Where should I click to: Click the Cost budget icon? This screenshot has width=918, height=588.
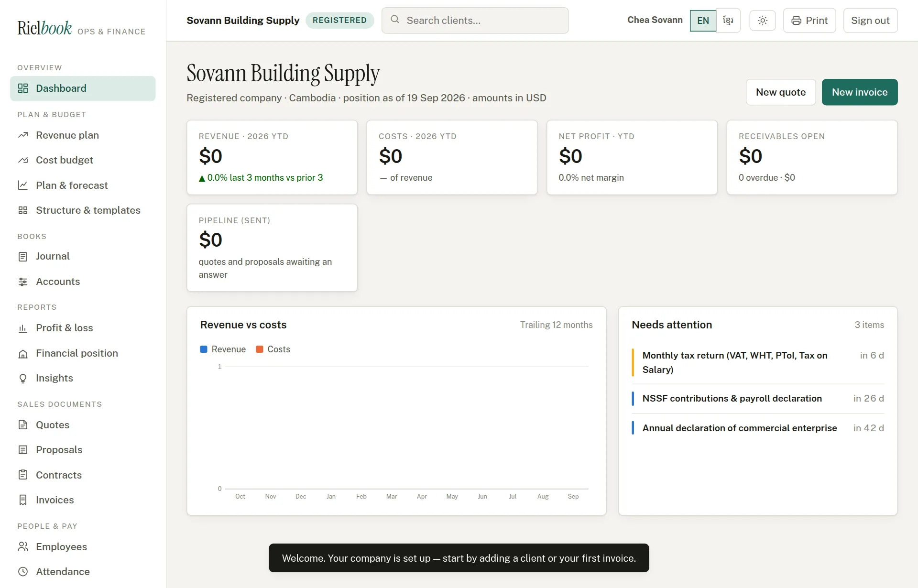click(23, 160)
